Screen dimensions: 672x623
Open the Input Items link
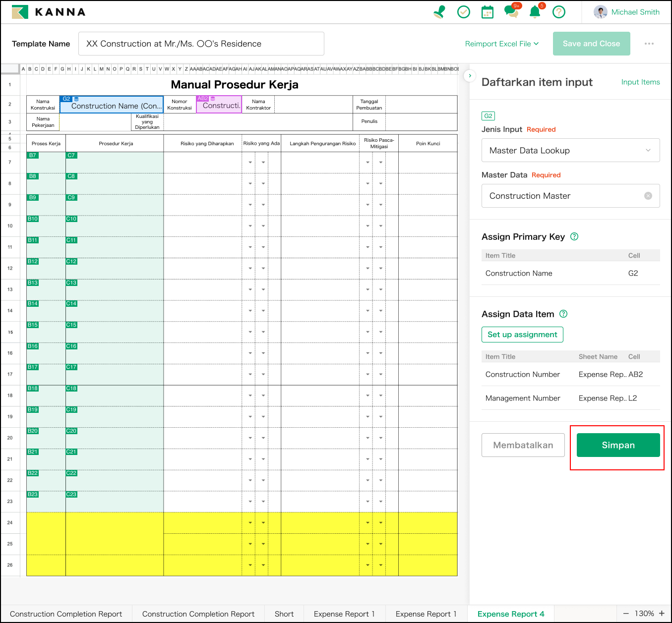click(x=640, y=82)
